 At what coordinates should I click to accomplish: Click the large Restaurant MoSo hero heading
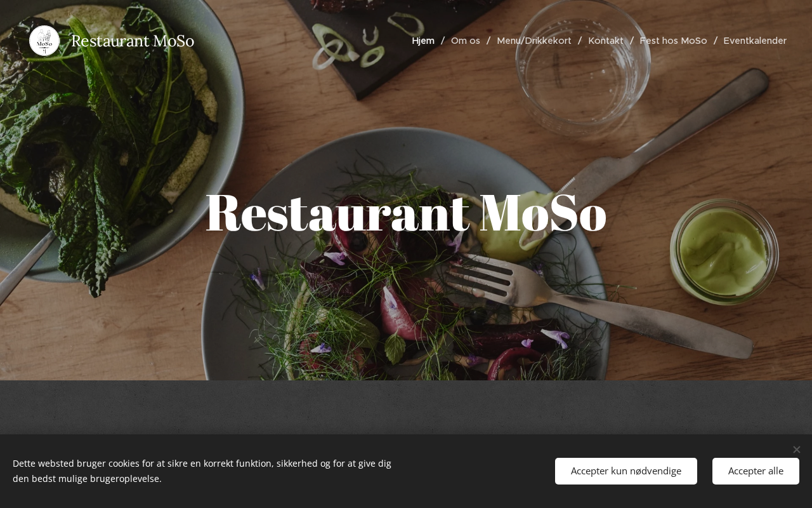pos(406,213)
